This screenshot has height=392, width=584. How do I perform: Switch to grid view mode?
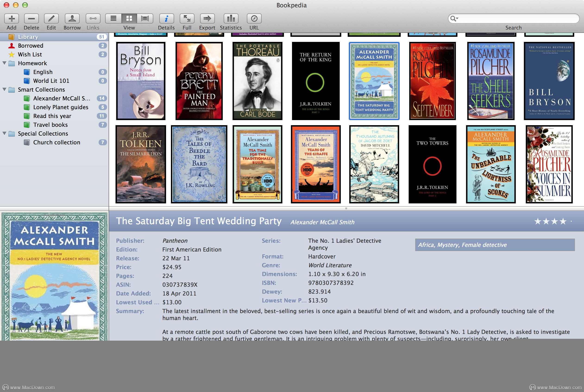pos(129,19)
